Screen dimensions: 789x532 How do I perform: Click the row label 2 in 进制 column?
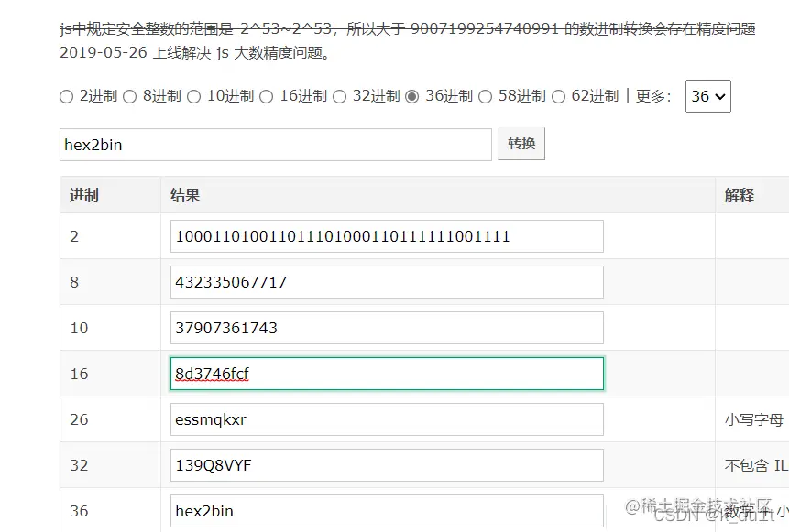pyautogui.click(x=74, y=236)
